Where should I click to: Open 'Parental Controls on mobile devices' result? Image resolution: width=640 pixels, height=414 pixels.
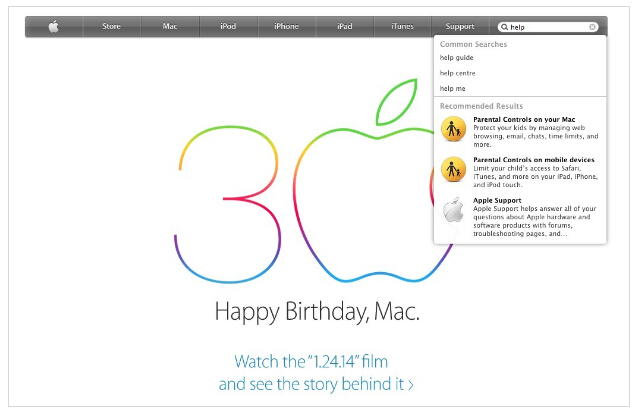[534, 160]
